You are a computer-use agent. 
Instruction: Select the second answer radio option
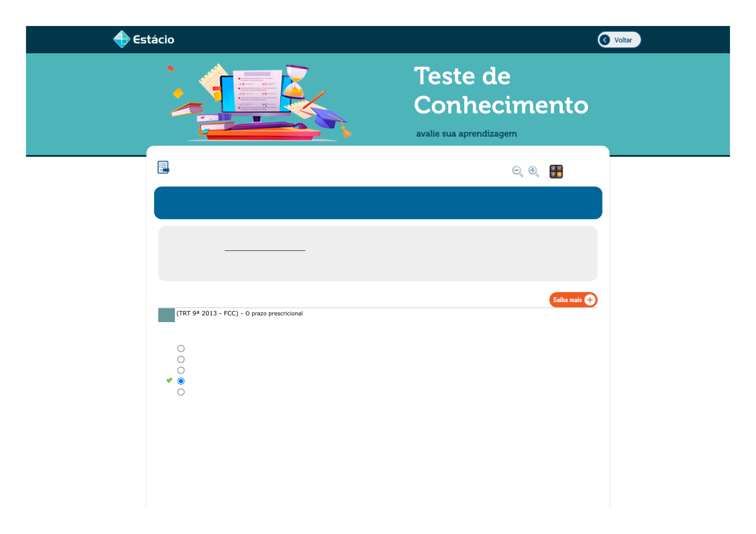tap(181, 359)
